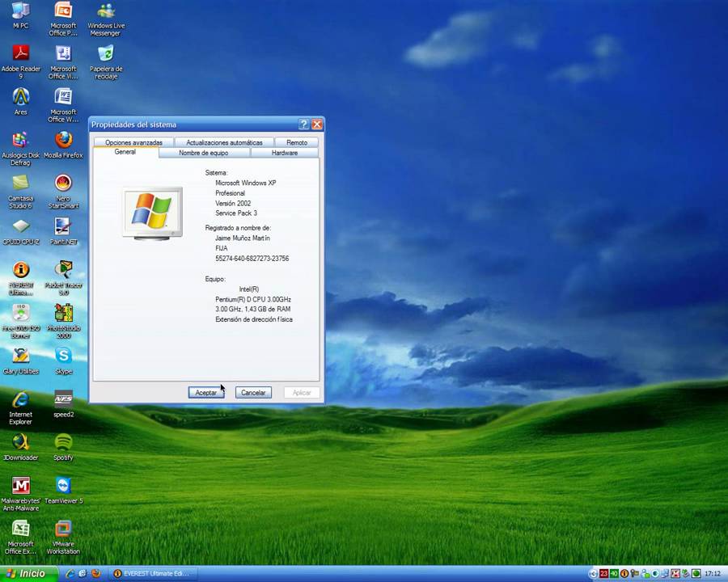Launch PhotoStudio 2000 desktop icon
Viewport: 728px width, 582px height.
(x=63, y=321)
